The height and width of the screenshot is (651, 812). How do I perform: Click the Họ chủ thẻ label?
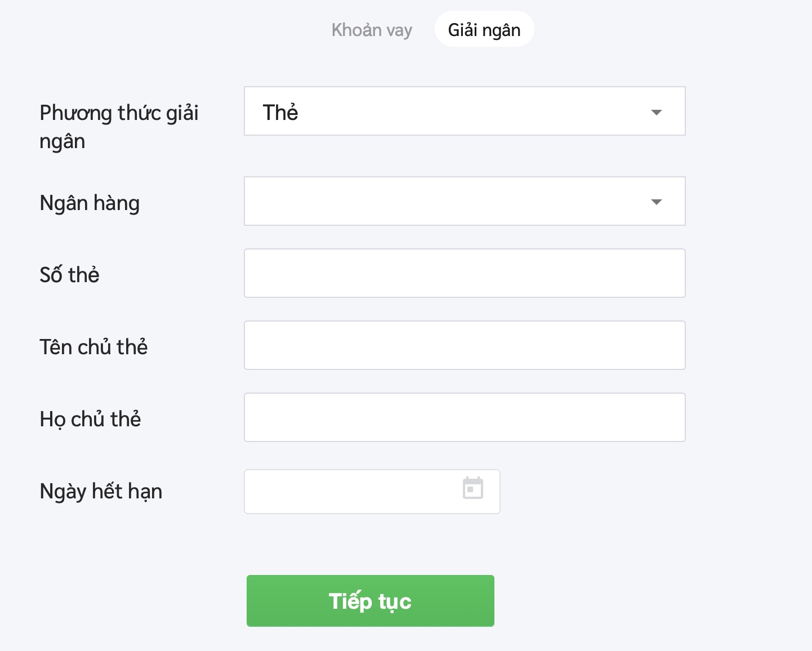coord(90,419)
